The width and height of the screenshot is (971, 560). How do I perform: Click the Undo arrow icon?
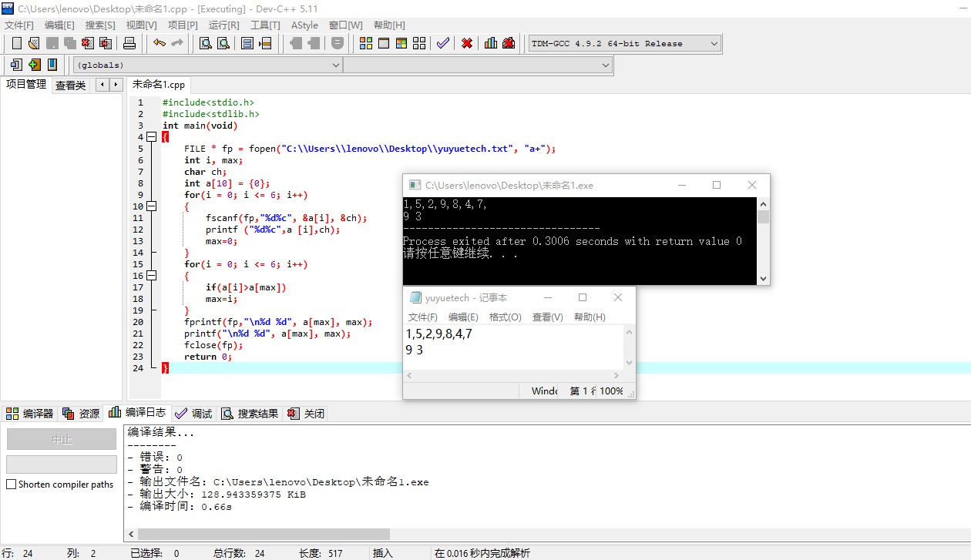[x=159, y=43]
